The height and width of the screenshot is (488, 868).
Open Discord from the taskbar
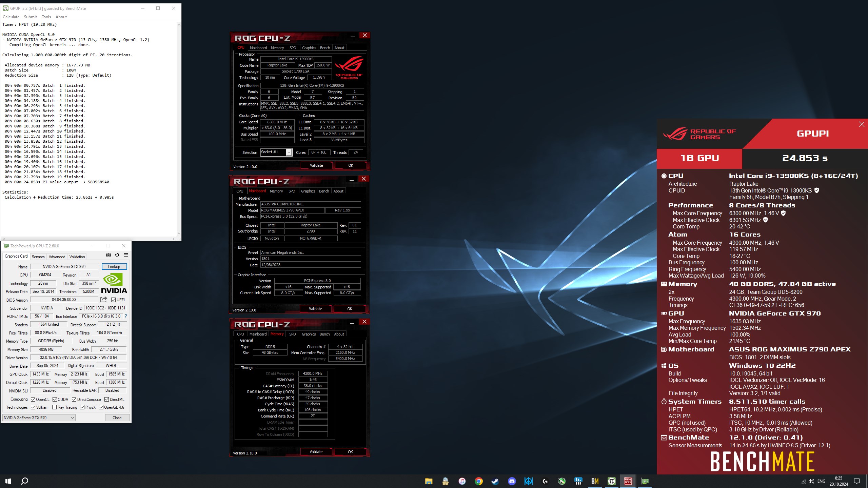click(x=512, y=481)
